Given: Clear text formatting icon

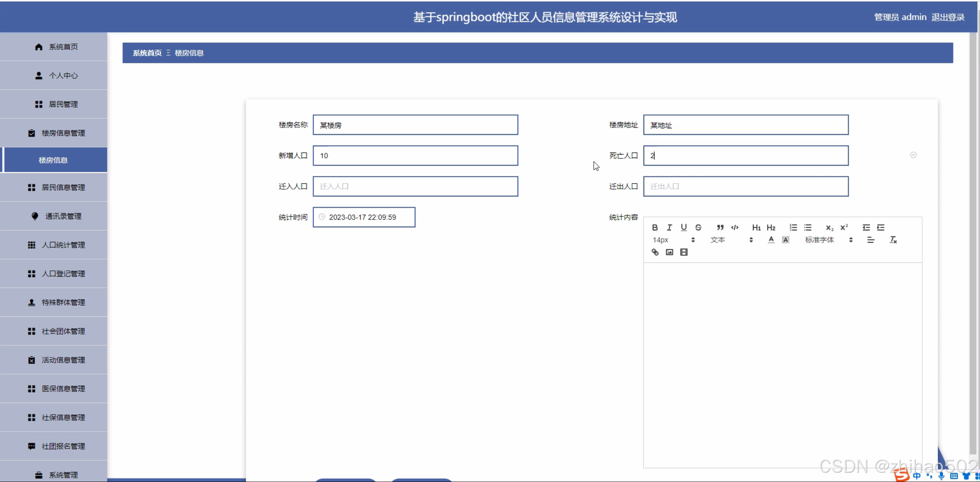Looking at the screenshot, I should pos(893,240).
